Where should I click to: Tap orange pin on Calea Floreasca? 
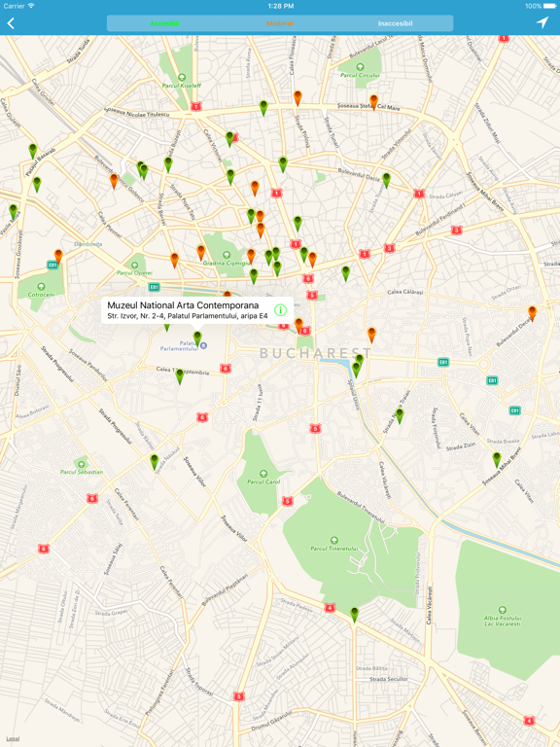point(297,98)
